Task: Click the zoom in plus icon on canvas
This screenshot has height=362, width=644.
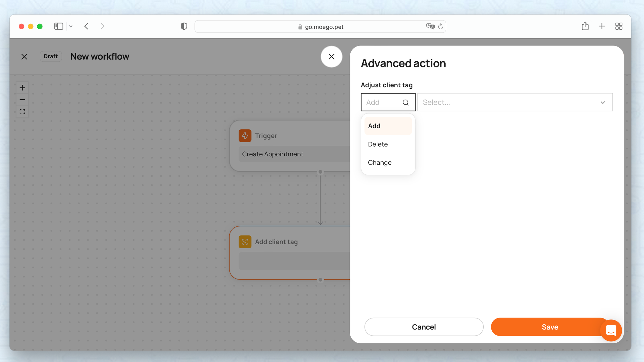Action: coord(22,88)
